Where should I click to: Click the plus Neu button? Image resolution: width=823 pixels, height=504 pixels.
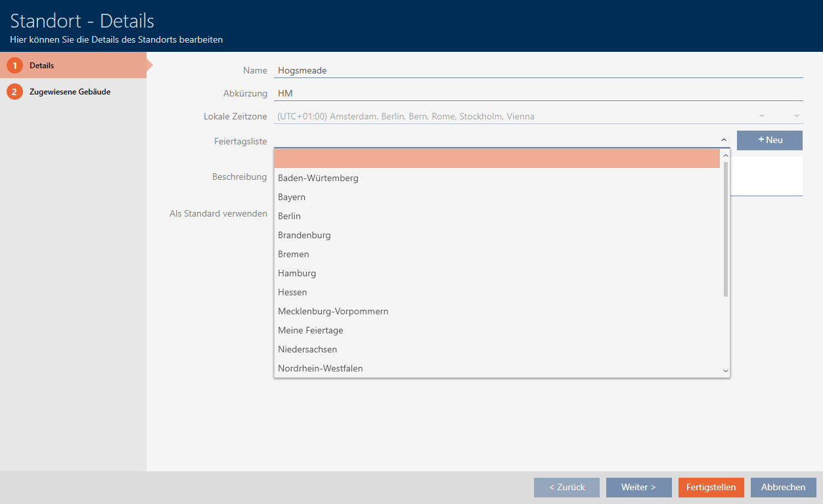tap(769, 140)
